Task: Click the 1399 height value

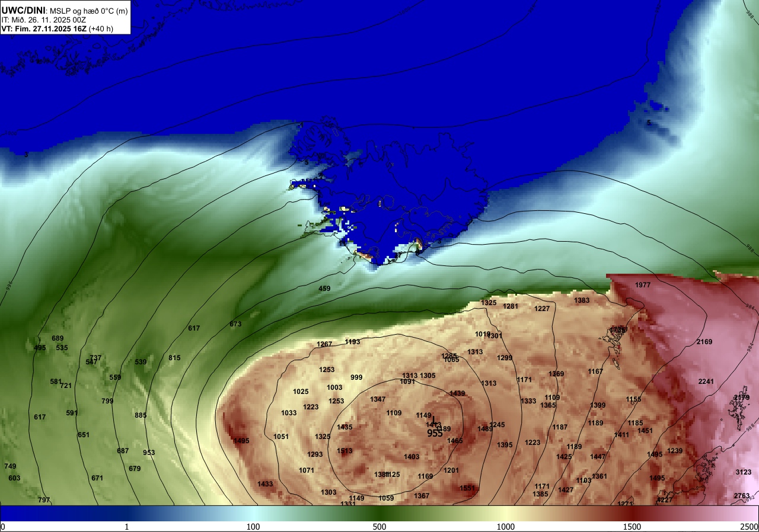Action: pyautogui.click(x=598, y=405)
